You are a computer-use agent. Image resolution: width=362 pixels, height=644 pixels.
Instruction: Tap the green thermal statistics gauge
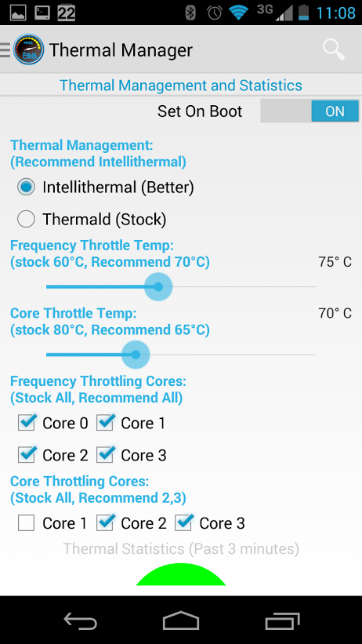(x=181, y=574)
